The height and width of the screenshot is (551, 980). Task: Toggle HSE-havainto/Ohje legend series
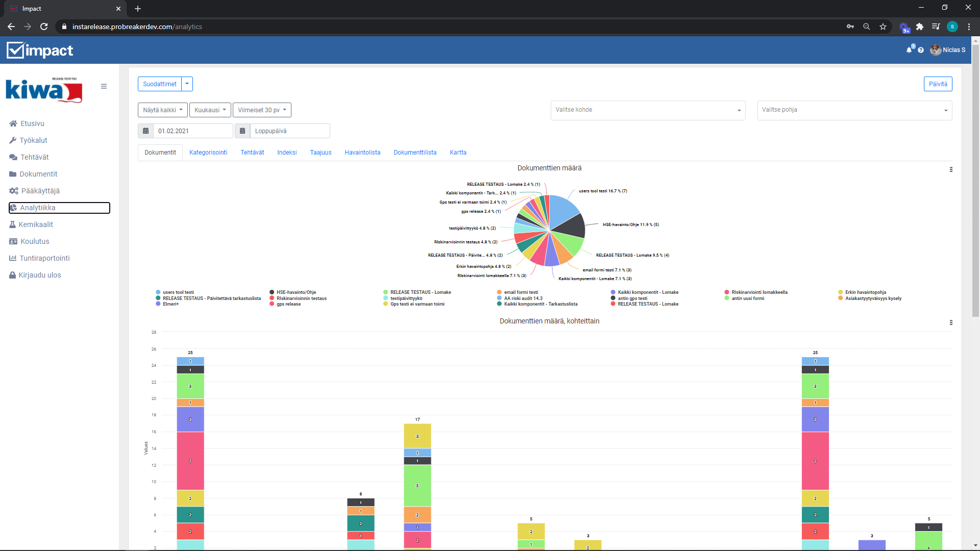pos(296,292)
